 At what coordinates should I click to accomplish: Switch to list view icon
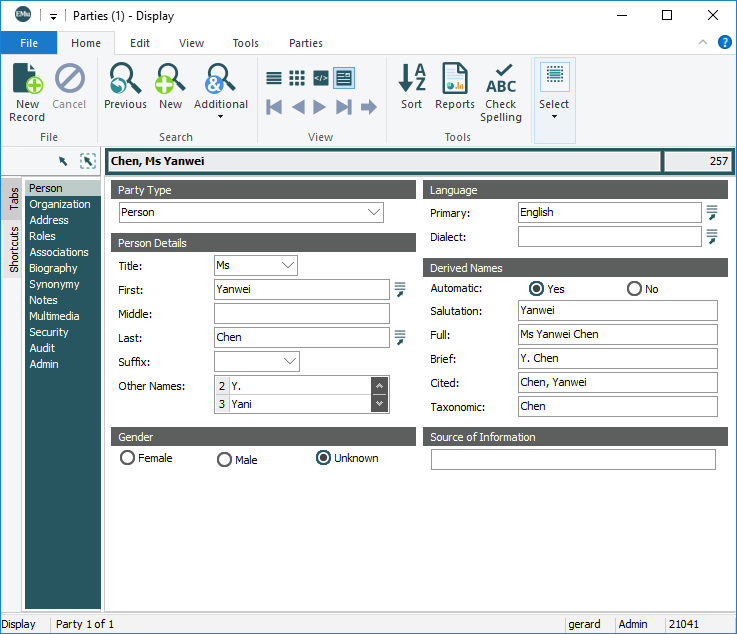(274, 78)
